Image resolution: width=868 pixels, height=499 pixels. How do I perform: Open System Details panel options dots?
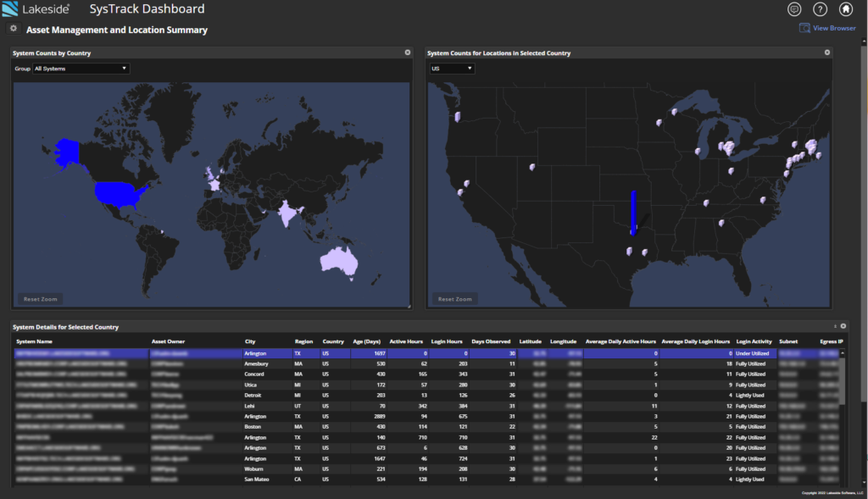[x=835, y=326]
